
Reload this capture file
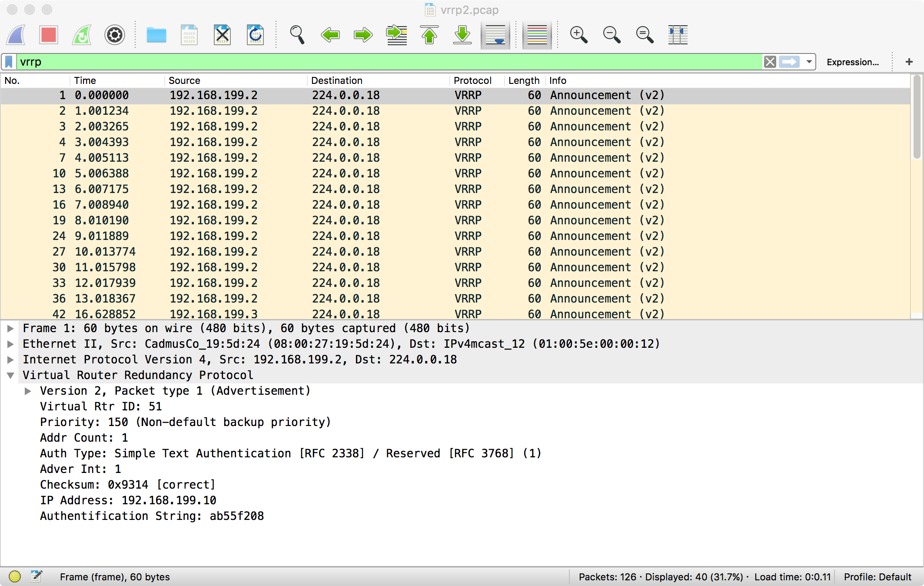point(255,35)
